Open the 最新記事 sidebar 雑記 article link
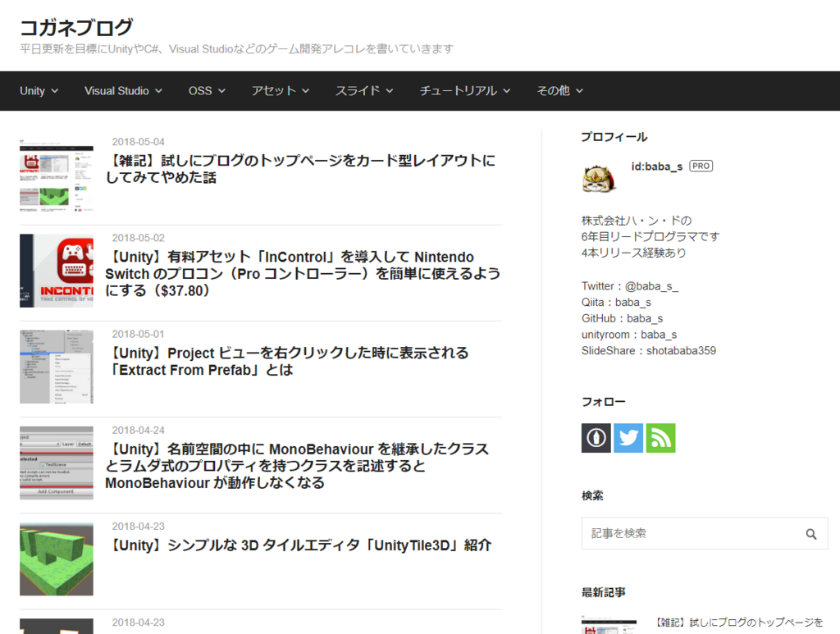 click(x=739, y=623)
